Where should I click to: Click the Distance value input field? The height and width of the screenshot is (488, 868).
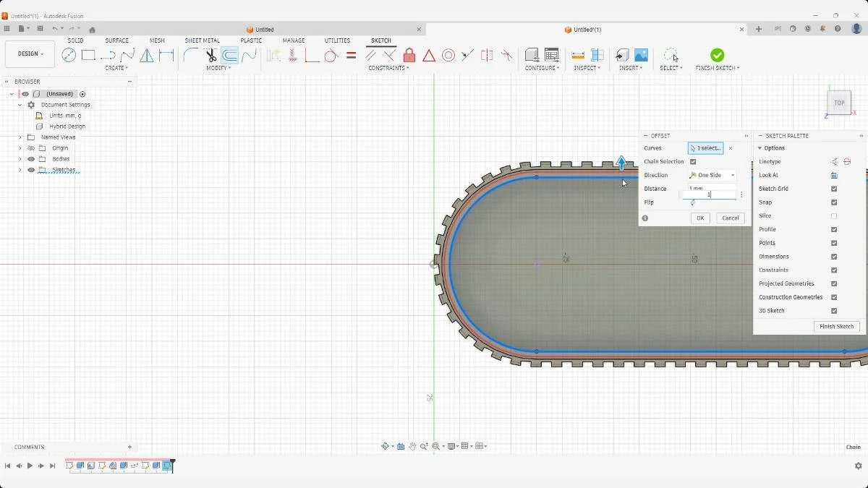click(x=707, y=194)
